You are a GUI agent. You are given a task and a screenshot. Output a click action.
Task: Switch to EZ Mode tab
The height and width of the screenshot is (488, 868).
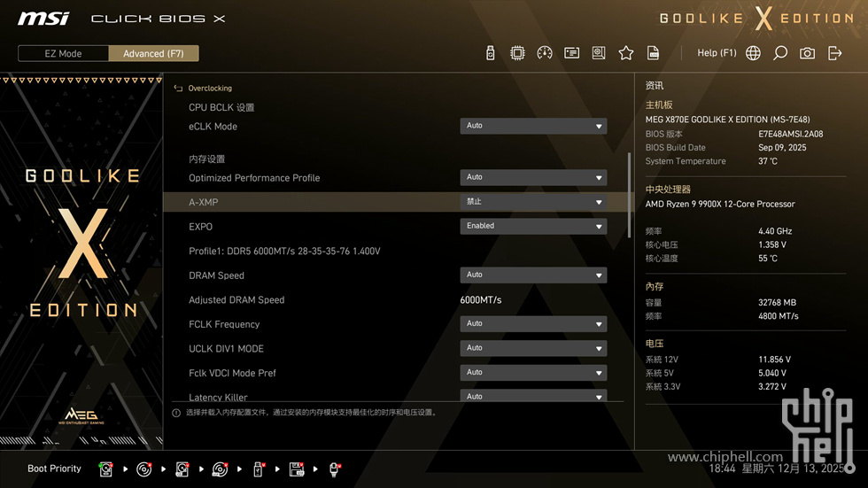pos(63,53)
